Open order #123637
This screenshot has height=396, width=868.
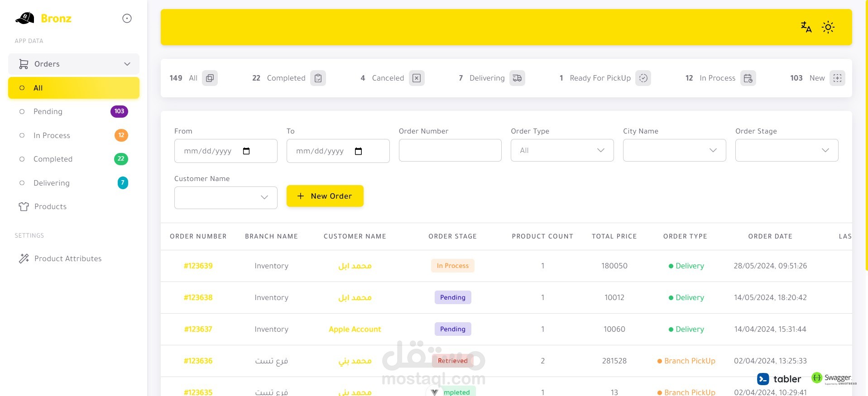tap(198, 329)
